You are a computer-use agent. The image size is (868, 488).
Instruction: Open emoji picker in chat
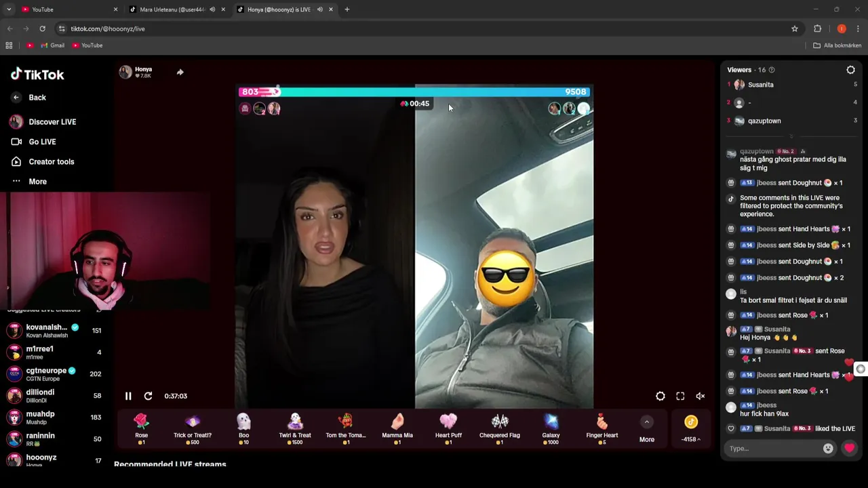click(x=828, y=448)
